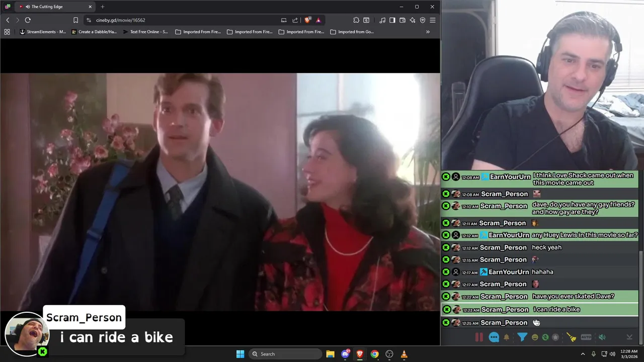Click the movie video player
644x362 pixels.
(x=220, y=192)
